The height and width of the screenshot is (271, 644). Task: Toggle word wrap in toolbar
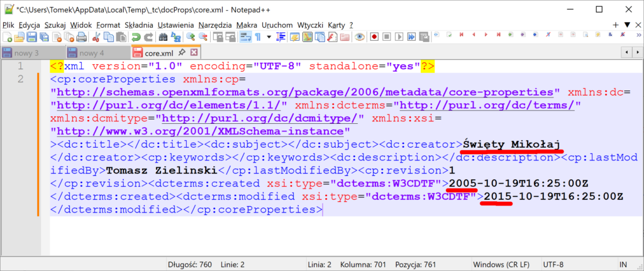(x=244, y=37)
